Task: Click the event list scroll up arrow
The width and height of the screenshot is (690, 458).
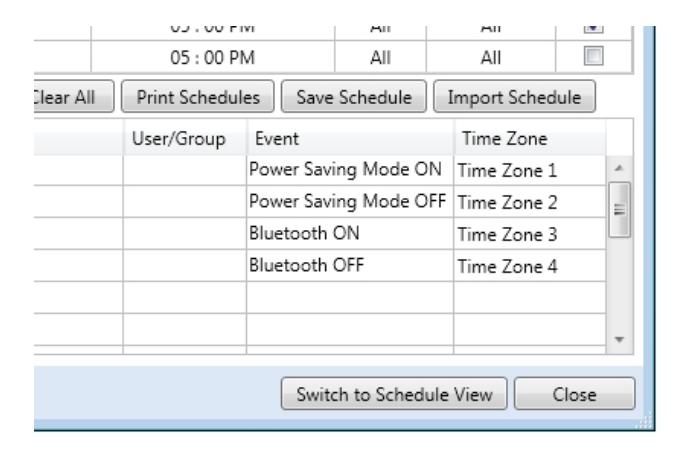Action: (619, 168)
